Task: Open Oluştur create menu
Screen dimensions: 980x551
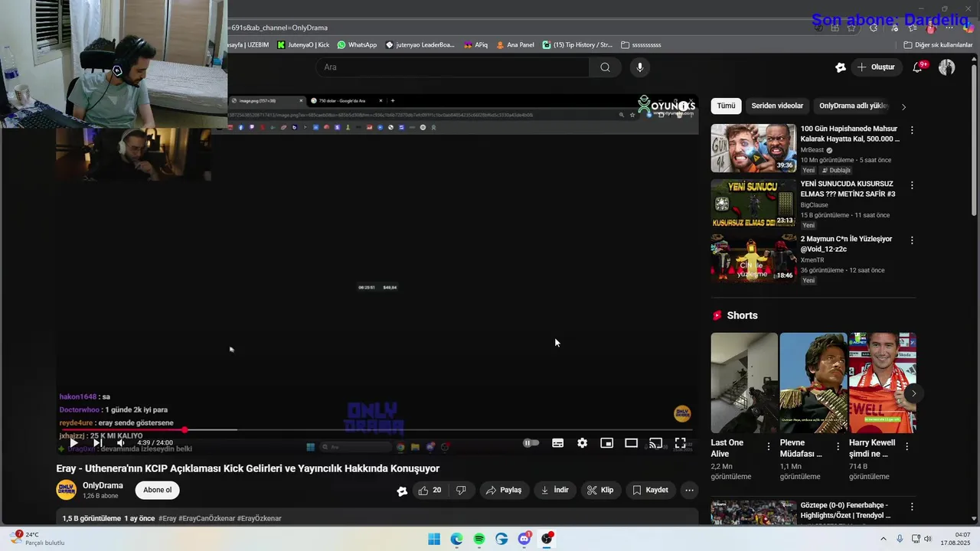Action: pyautogui.click(x=876, y=67)
